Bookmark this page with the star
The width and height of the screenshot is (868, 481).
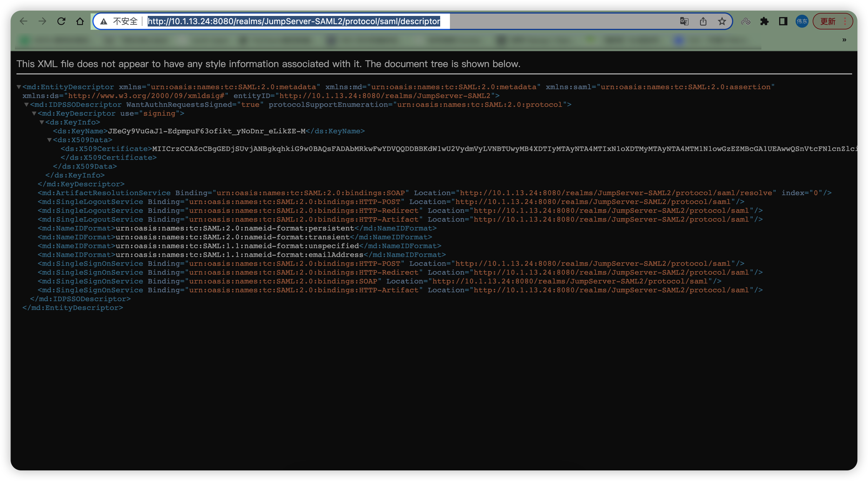pyautogui.click(x=722, y=21)
